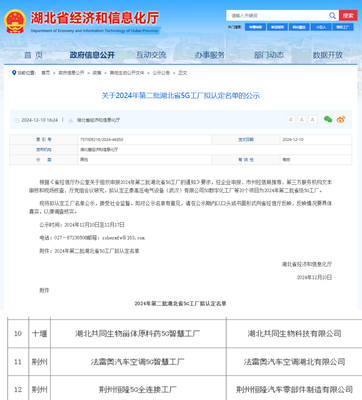The width and height of the screenshot is (362, 400).
Task: Go to 政府信息公开 in breadcrumb trail
Action: point(71,73)
